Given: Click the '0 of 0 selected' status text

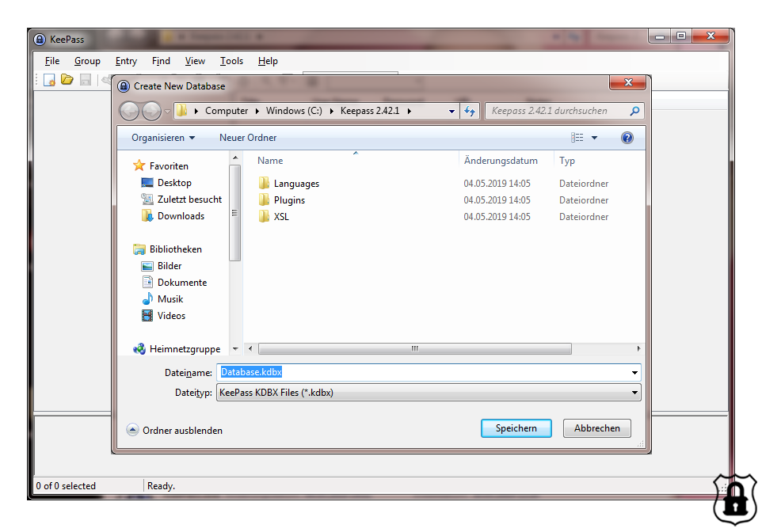Looking at the screenshot, I should click(x=66, y=486).
